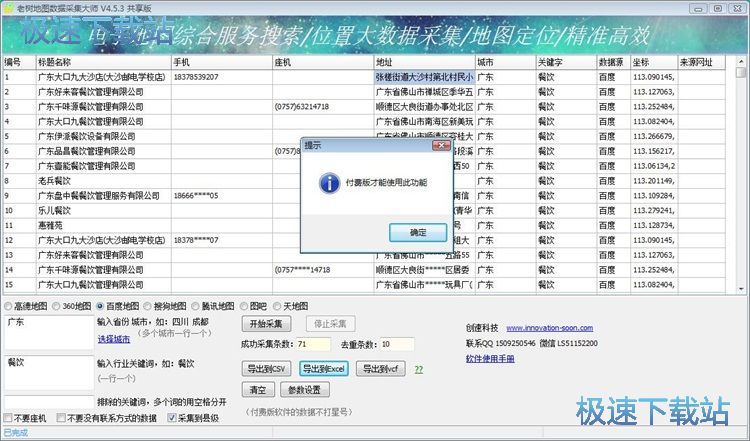Click 数据源 column header

[x=614, y=62]
